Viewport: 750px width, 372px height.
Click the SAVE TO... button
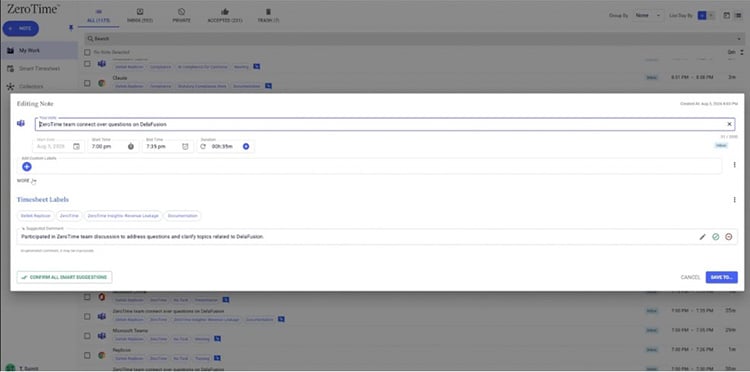(x=721, y=277)
